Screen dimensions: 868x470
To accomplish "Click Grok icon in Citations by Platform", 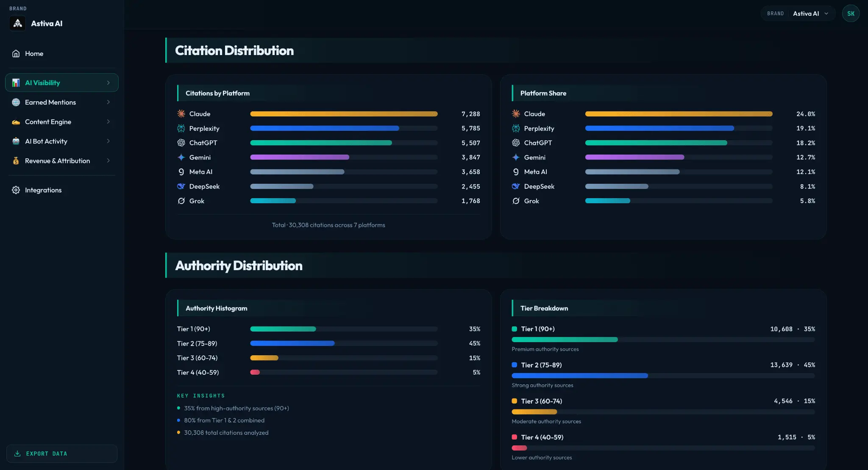I will [x=181, y=201].
